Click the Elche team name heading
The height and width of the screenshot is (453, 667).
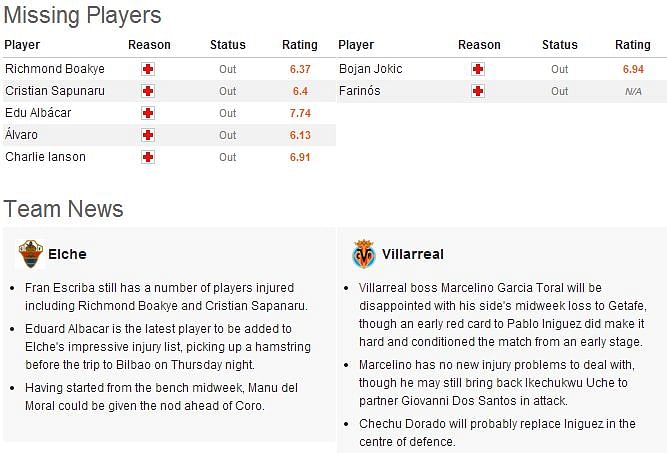point(67,254)
